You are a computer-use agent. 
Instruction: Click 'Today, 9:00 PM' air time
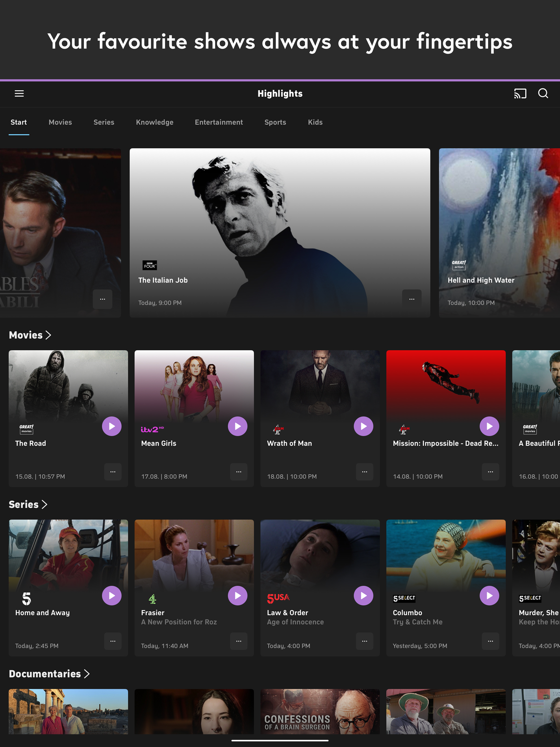(160, 303)
